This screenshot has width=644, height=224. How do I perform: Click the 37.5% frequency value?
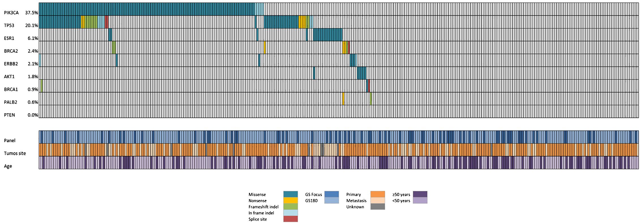[x=31, y=13]
